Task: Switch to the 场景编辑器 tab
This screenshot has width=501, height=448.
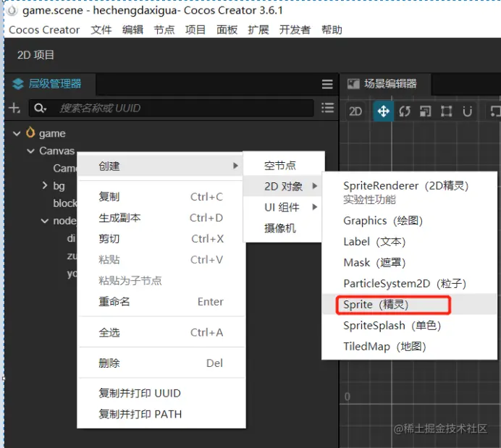Action: click(x=385, y=84)
